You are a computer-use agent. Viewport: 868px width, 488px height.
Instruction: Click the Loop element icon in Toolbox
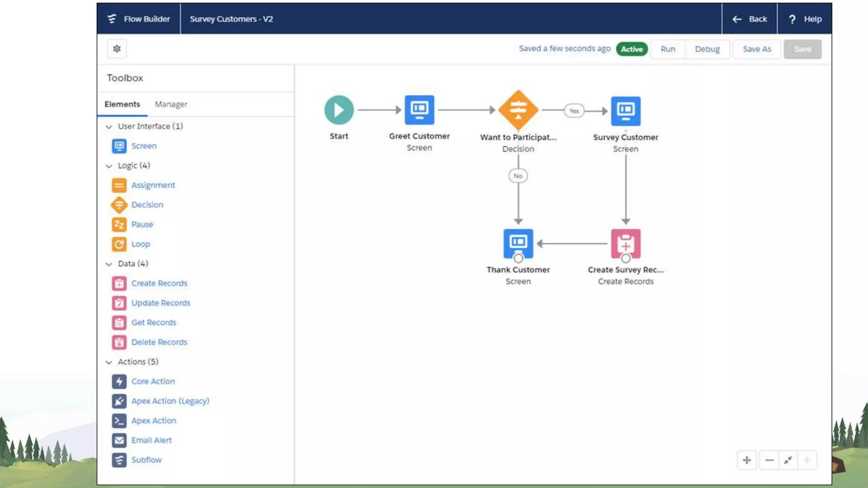(119, 244)
